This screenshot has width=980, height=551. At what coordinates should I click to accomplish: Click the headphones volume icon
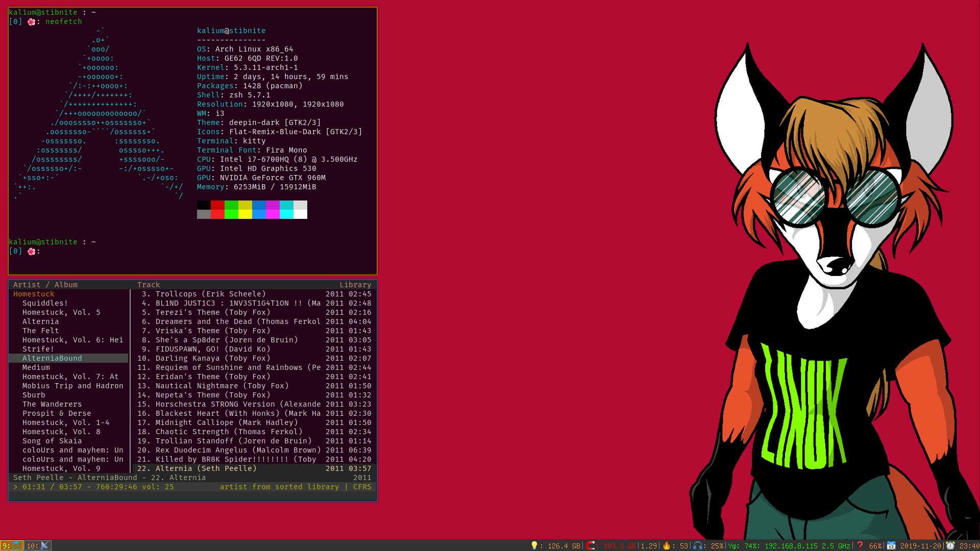coord(697,545)
